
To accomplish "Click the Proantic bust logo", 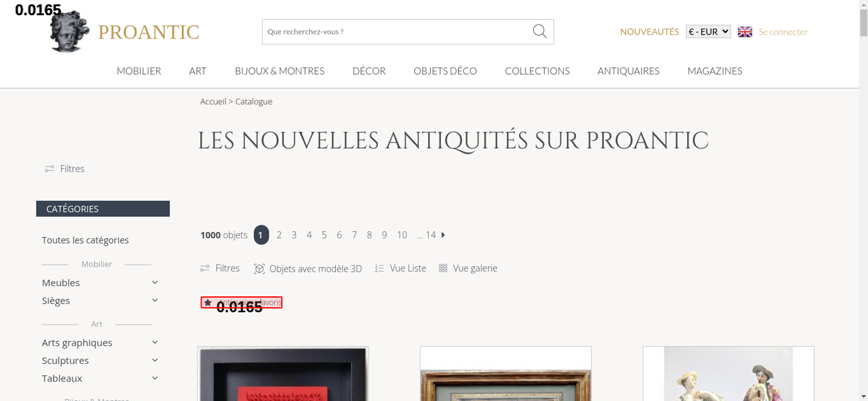I will click(69, 31).
